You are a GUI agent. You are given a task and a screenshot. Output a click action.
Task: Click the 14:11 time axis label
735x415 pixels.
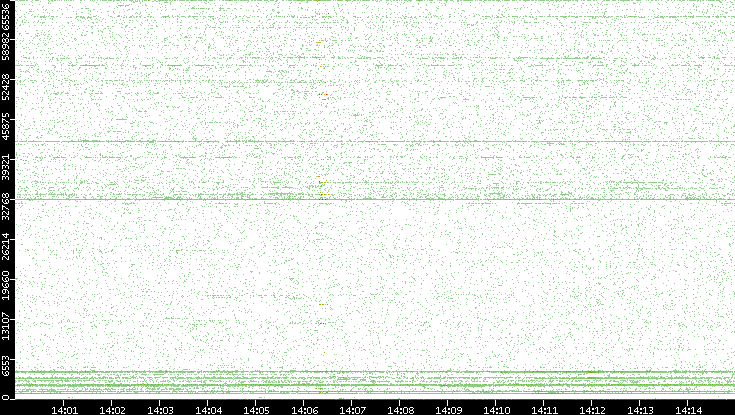click(544, 410)
